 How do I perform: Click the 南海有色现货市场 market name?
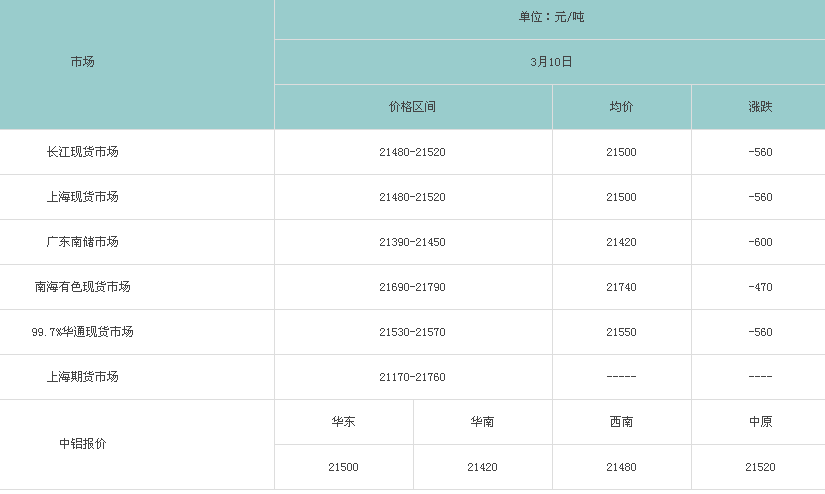coord(83,287)
